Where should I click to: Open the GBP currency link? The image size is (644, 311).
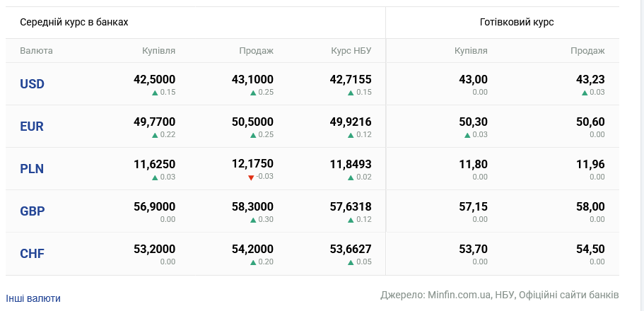click(x=32, y=211)
